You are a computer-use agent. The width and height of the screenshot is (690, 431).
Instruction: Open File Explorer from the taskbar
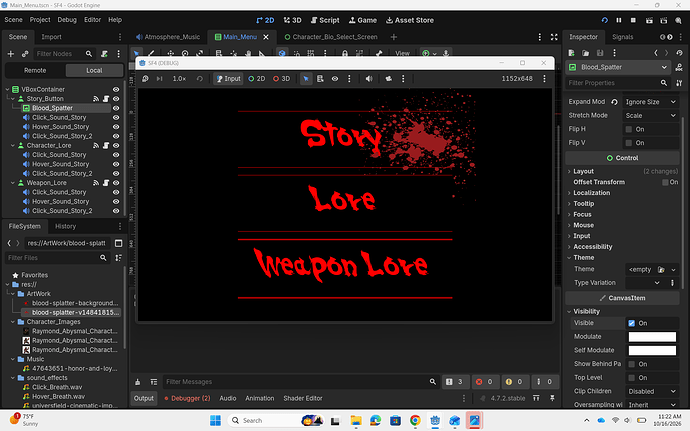[356, 420]
